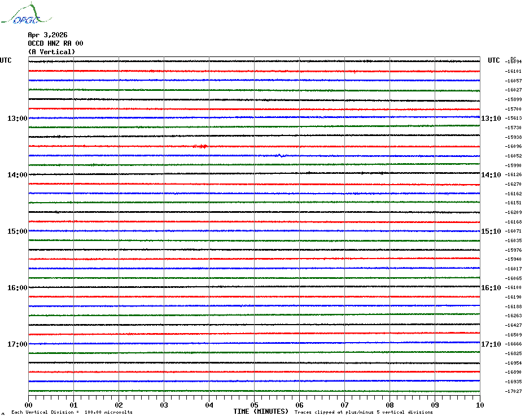Click the (A Vertical) component label
525x420 pixels.
pos(51,52)
